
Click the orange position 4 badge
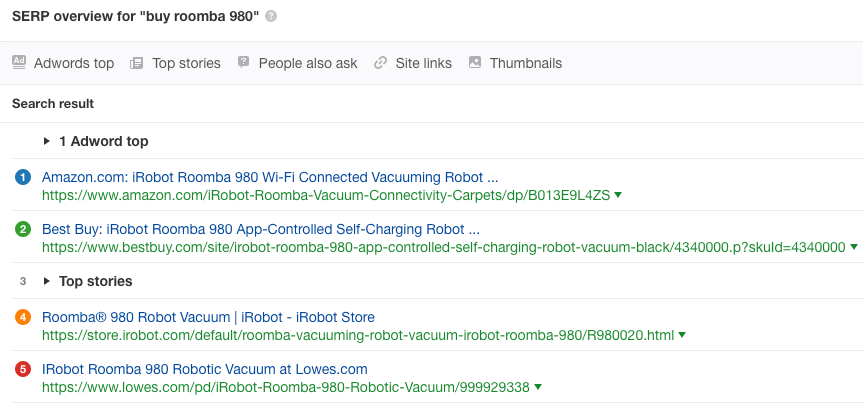[x=23, y=317]
